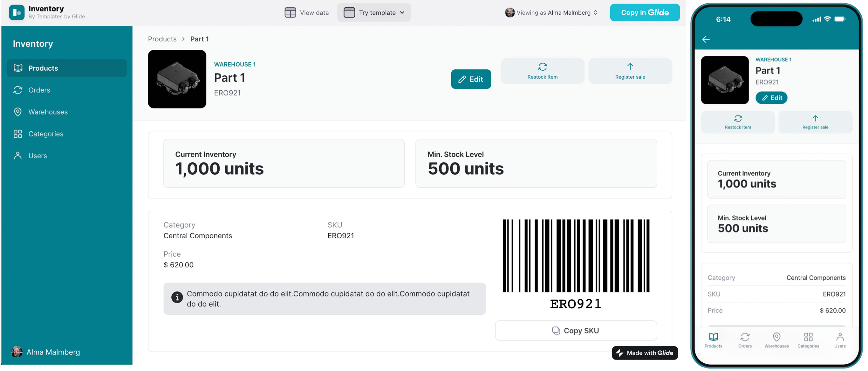Click the info icon in description note

pyautogui.click(x=177, y=297)
